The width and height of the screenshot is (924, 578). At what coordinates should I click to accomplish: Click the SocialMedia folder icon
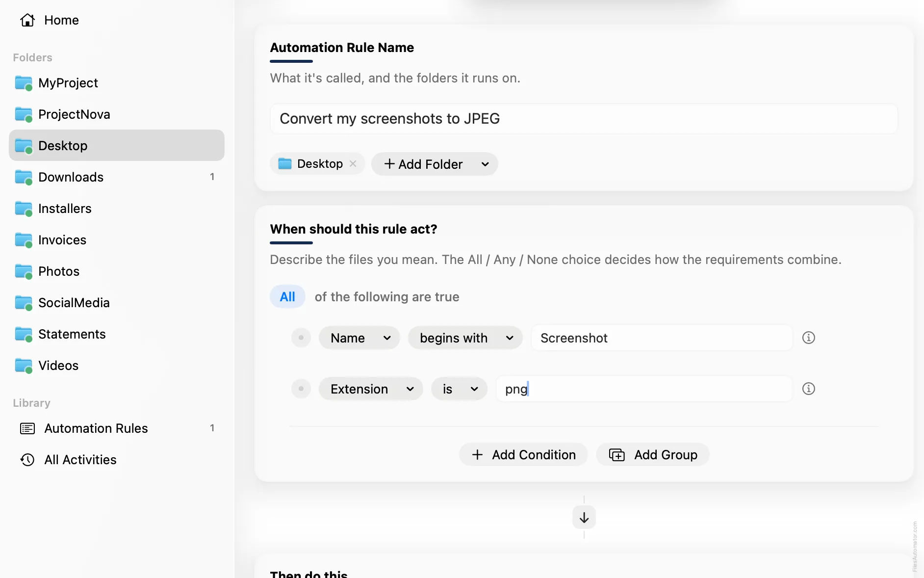[24, 303]
